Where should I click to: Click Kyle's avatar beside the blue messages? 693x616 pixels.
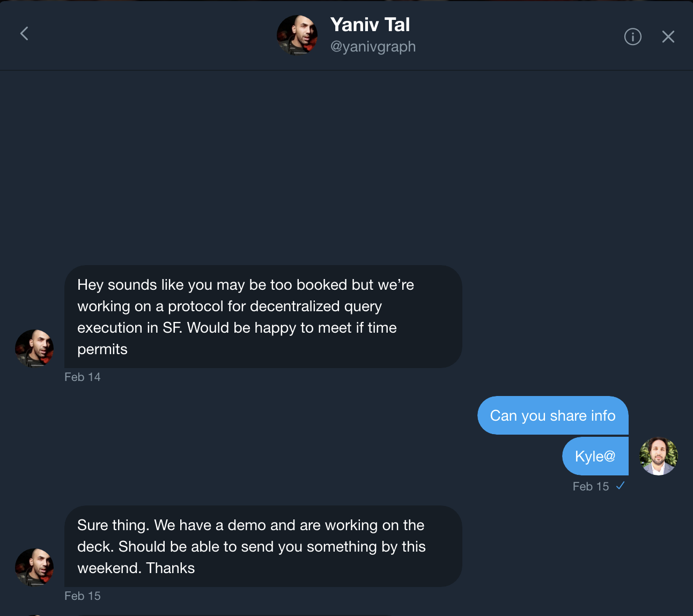[x=658, y=456]
